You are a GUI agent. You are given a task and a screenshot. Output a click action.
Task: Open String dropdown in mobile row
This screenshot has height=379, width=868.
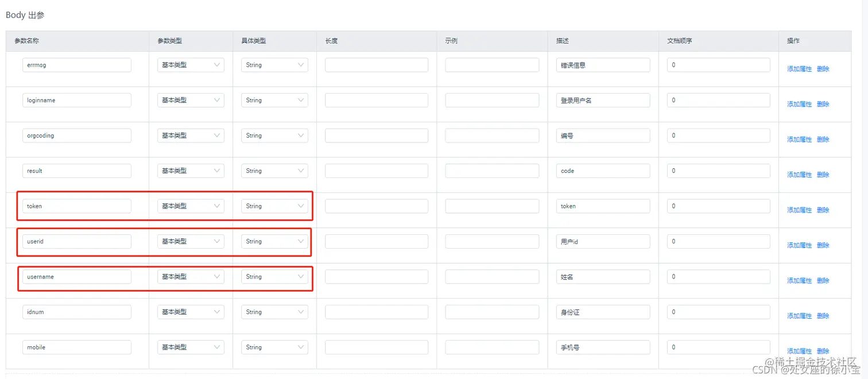pos(274,347)
